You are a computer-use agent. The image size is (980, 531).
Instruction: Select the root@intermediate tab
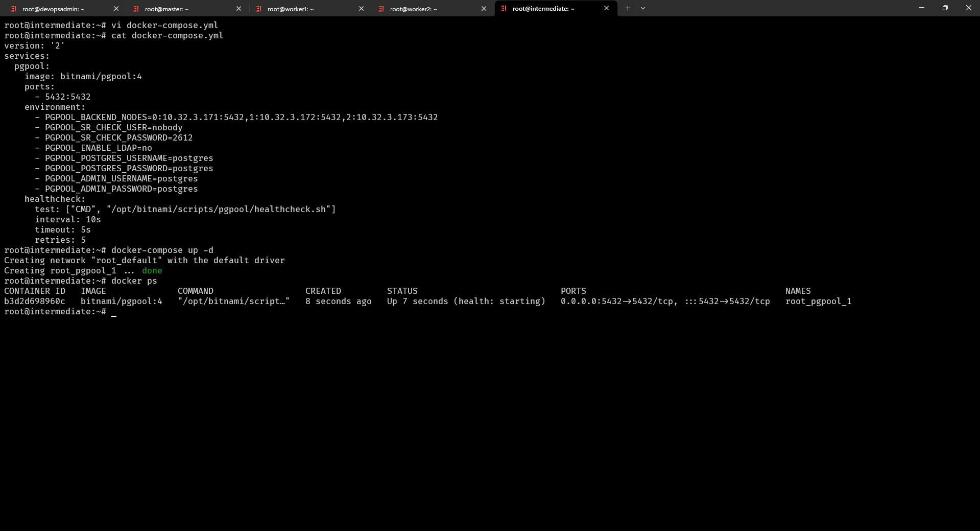[x=556, y=9]
